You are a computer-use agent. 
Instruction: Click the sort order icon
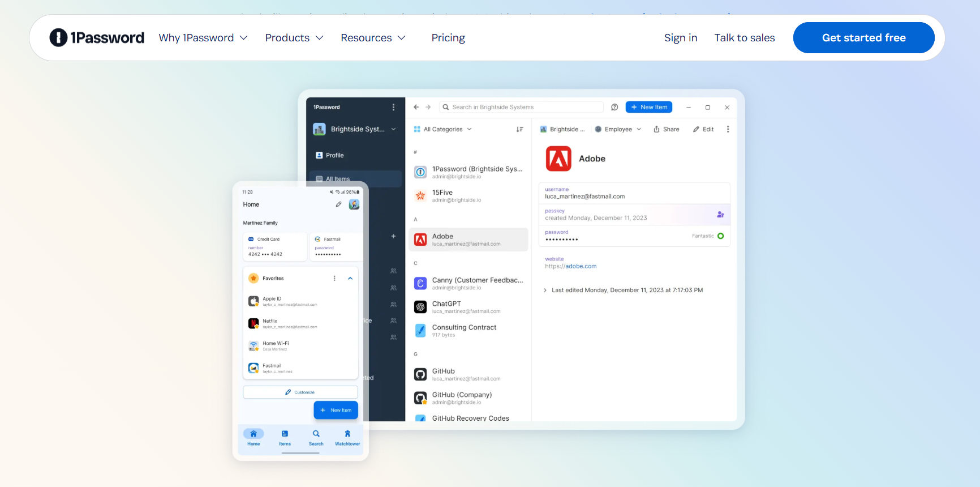tap(519, 129)
